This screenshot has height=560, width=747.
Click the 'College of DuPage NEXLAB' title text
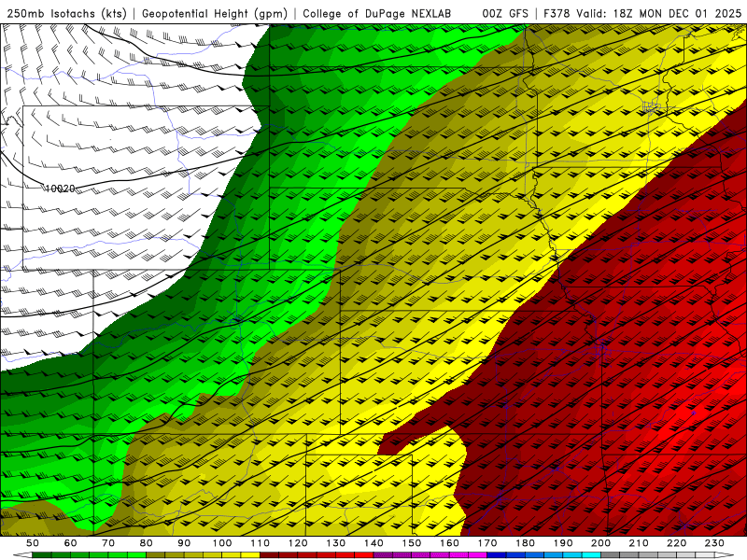point(377,14)
